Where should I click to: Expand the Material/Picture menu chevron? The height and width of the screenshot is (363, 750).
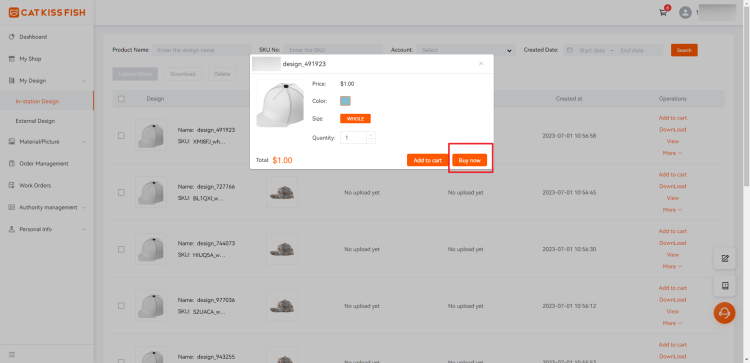(x=84, y=142)
